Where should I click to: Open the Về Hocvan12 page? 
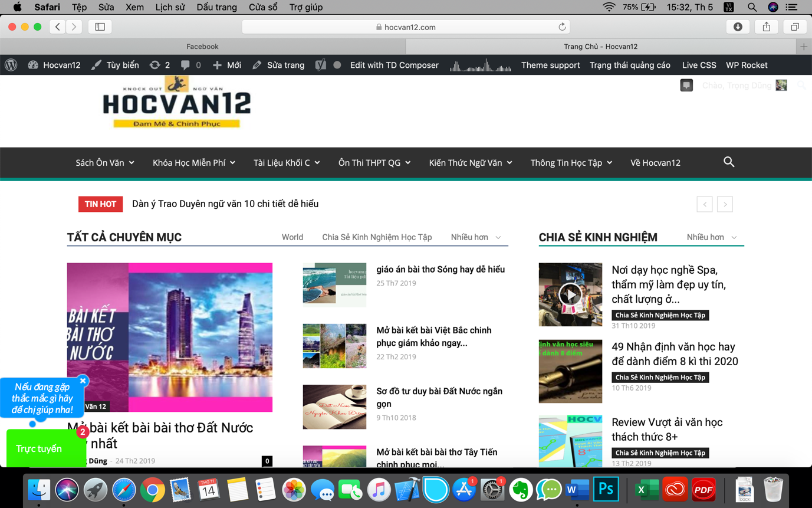[655, 163]
